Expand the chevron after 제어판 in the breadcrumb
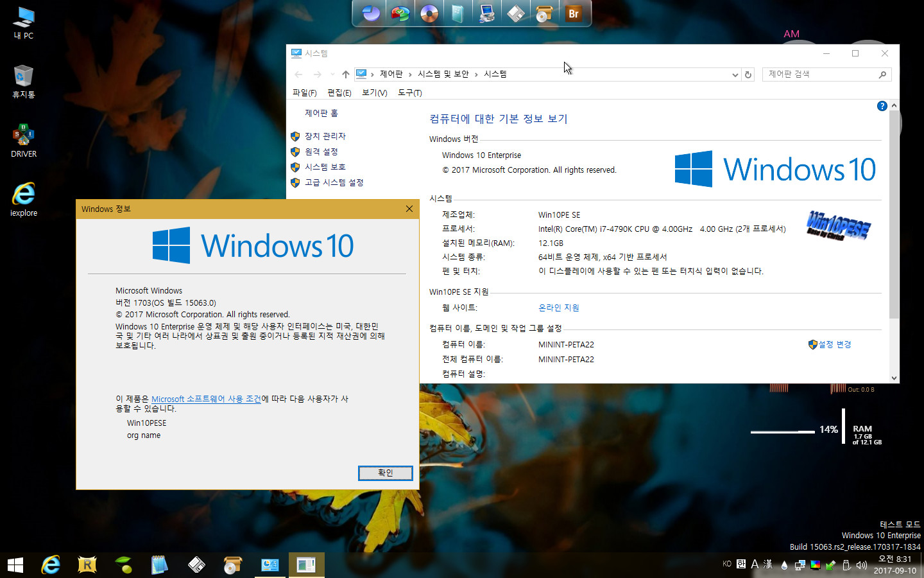The width and height of the screenshot is (924, 578). tap(410, 74)
